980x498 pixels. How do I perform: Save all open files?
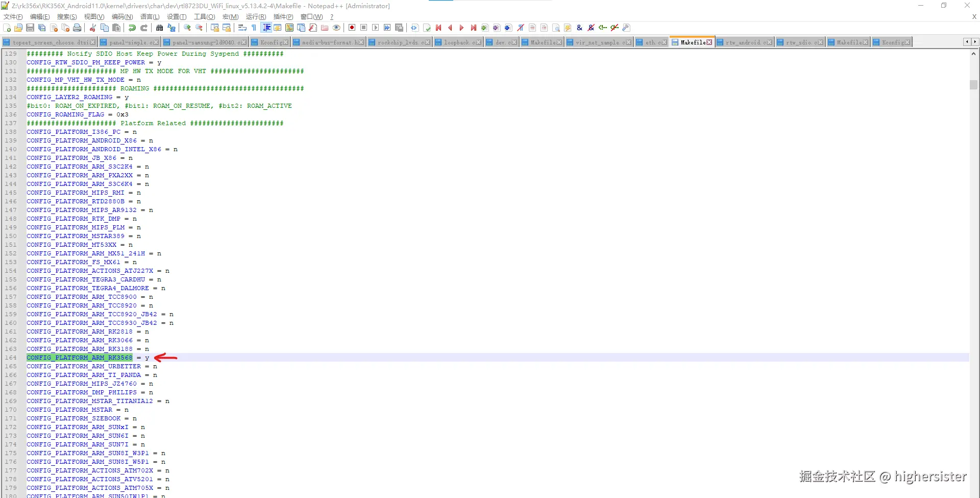[42, 28]
